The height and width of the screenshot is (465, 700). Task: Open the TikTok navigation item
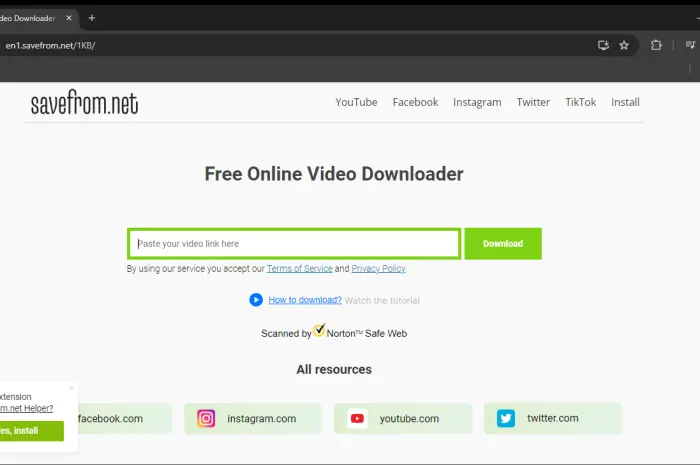coord(580,102)
